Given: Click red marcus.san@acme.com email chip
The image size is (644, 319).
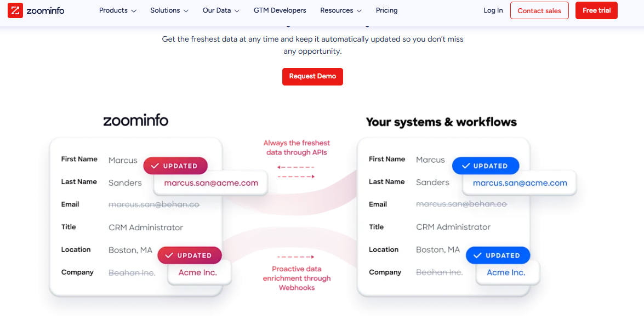Looking at the screenshot, I should pos(210,183).
